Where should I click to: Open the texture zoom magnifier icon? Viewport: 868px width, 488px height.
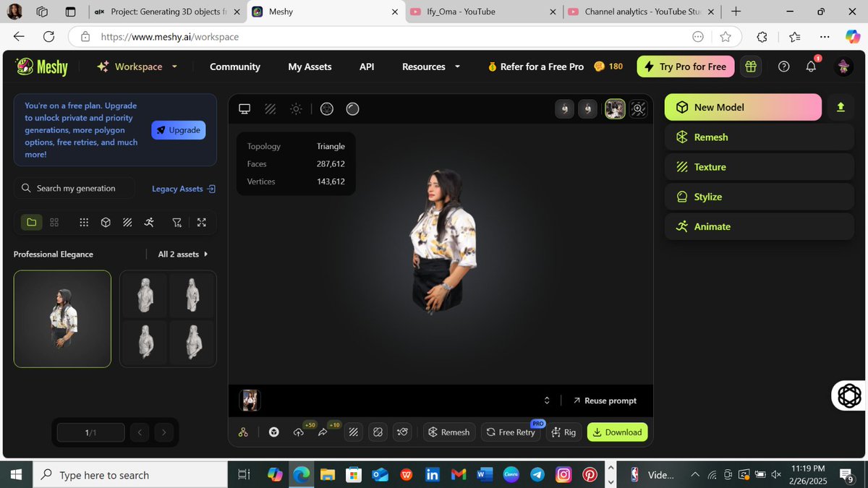point(638,109)
